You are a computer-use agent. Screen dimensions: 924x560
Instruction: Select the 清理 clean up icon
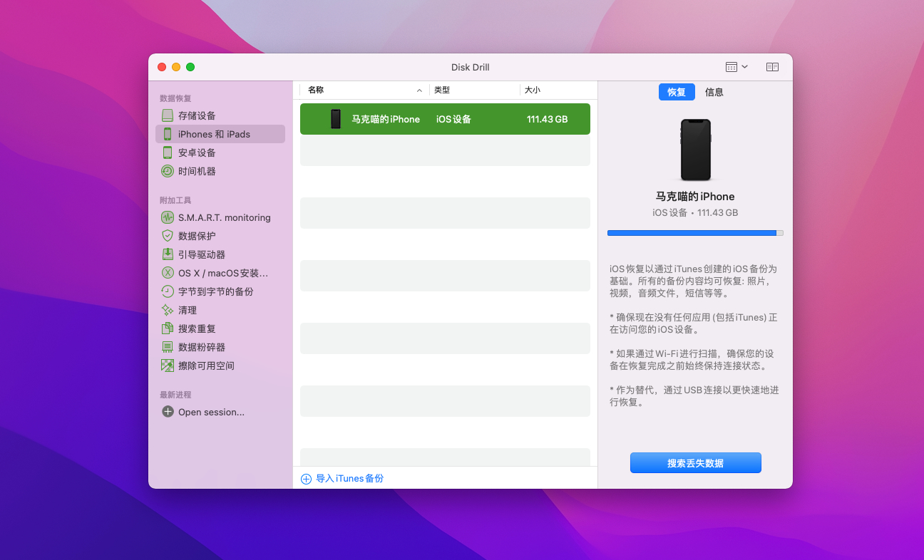pos(168,310)
